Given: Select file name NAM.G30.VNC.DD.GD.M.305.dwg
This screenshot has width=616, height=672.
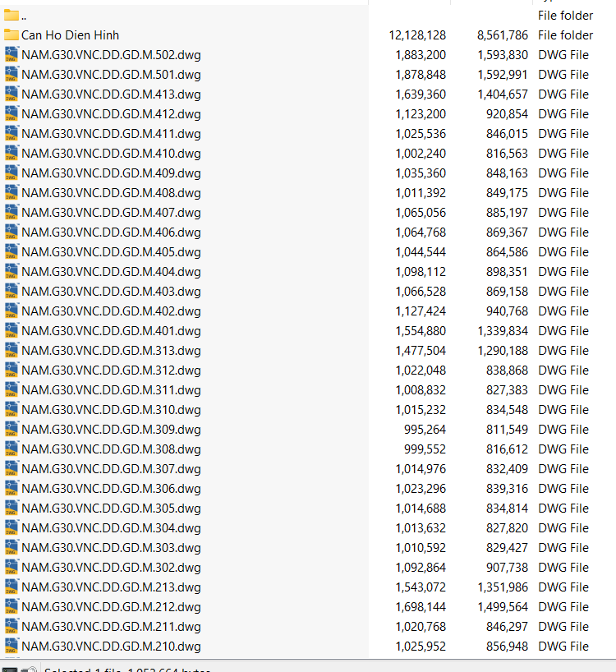Looking at the screenshot, I should click(x=111, y=509).
